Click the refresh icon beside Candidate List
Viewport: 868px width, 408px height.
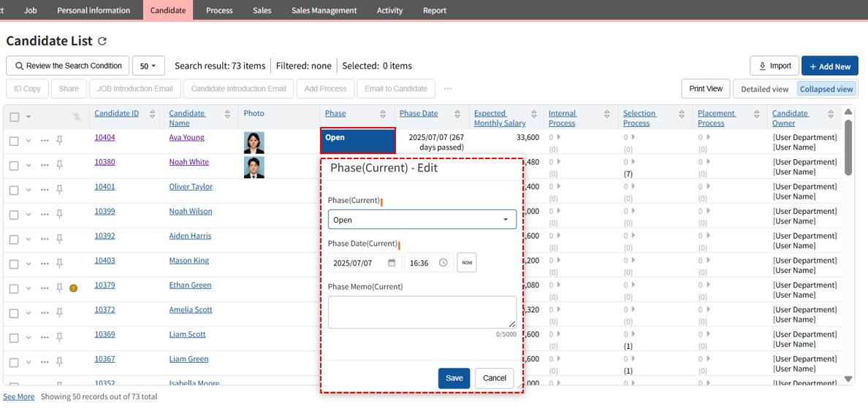pyautogui.click(x=102, y=42)
